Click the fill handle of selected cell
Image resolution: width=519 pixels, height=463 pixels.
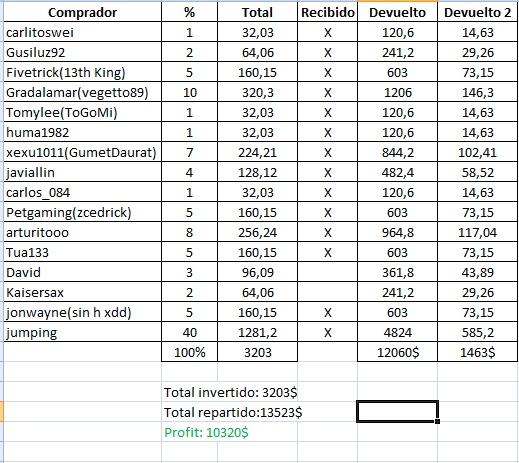437,421
